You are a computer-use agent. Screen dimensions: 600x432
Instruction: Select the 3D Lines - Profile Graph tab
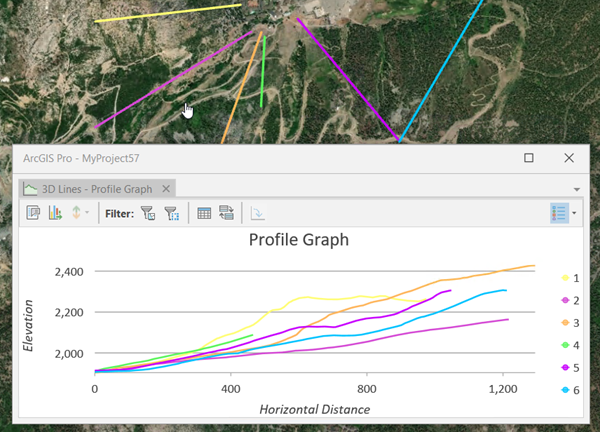tap(88, 188)
